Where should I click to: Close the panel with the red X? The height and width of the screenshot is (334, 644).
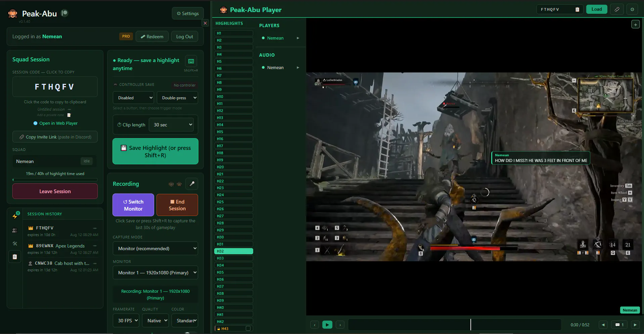pyautogui.click(x=205, y=23)
